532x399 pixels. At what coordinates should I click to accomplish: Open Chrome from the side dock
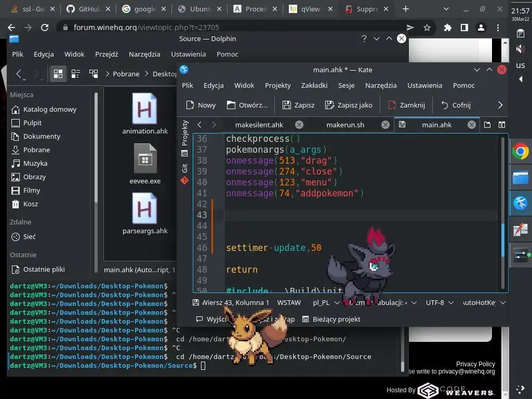click(x=521, y=151)
